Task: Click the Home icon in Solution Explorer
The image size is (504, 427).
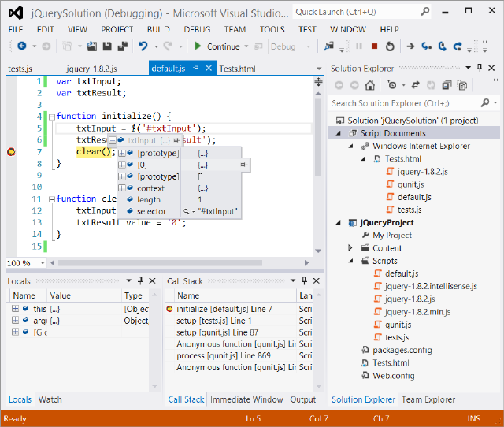Action: [370, 85]
